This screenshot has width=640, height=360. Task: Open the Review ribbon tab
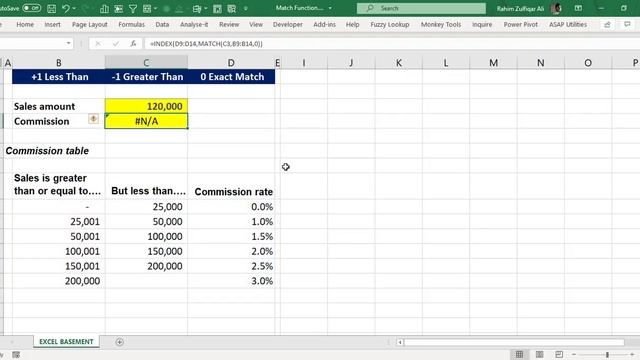[229, 24]
